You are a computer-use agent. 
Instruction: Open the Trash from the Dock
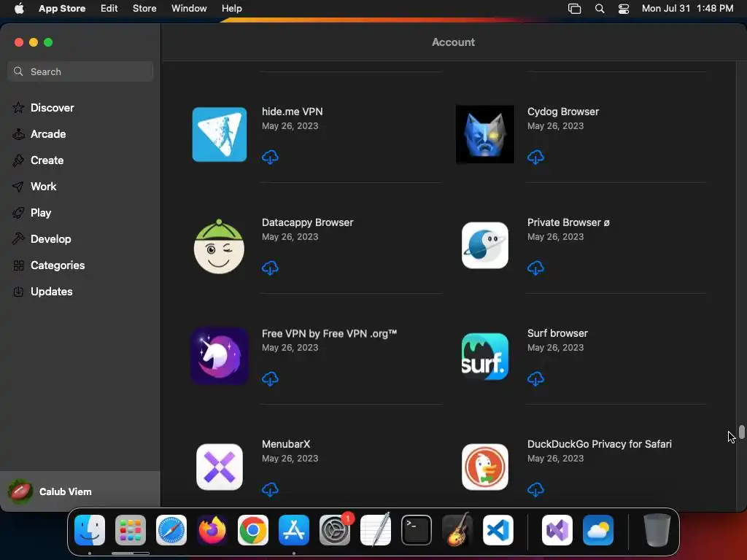point(657,530)
